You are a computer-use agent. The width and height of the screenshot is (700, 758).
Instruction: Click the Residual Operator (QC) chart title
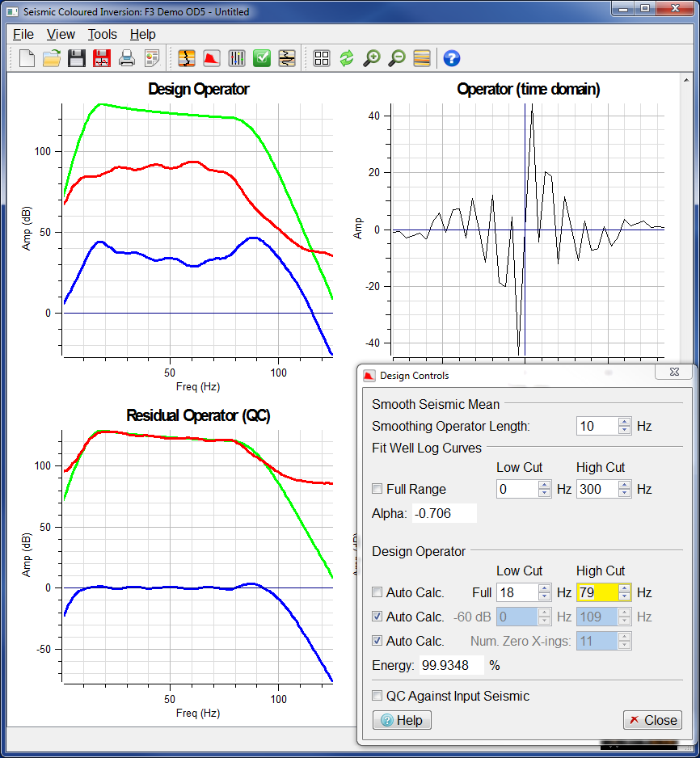(x=198, y=415)
